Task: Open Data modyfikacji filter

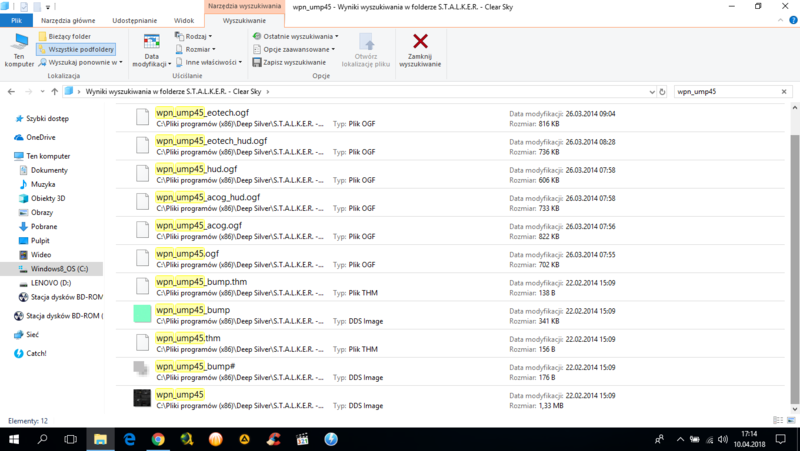Action: click(152, 50)
